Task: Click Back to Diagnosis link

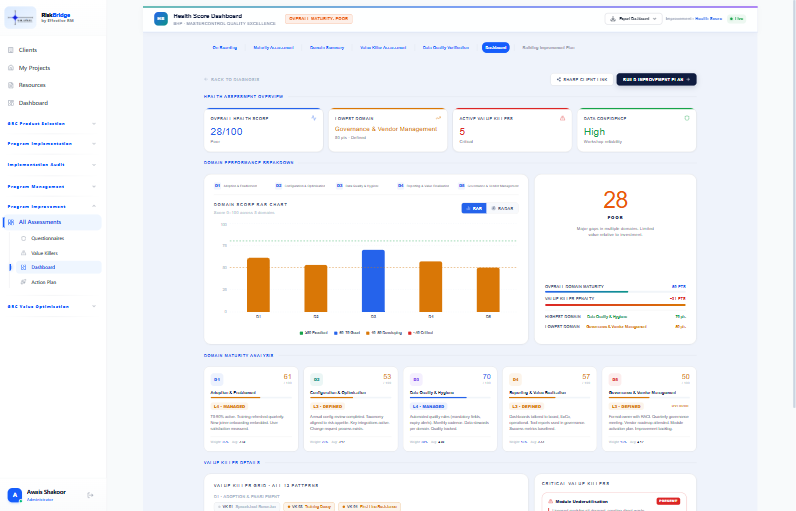Action: click(x=232, y=80)
